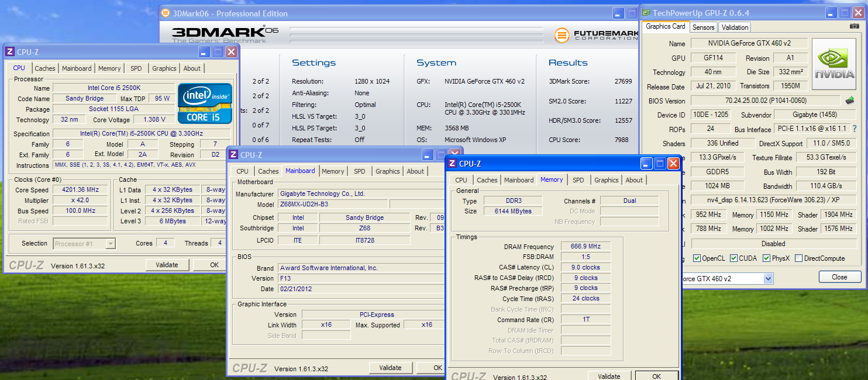Click the DRAM Frequency value 666.9 MHz
This screenshot has width=868, height=380.
click(x=585, y=247)
